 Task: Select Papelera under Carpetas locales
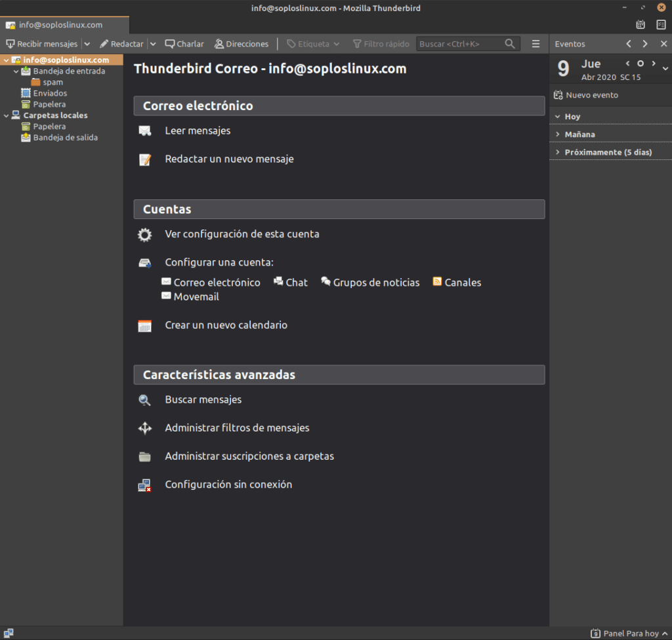click(x=49, y=127)
